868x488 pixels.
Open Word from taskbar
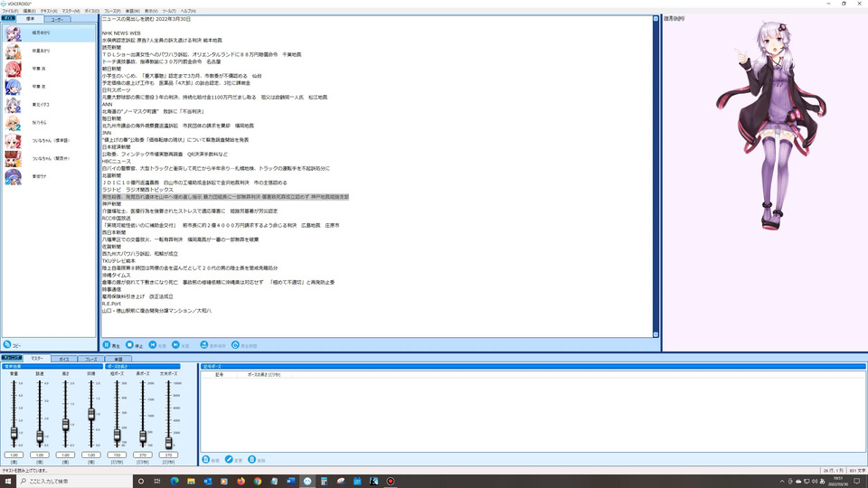(x=290, y=482)
